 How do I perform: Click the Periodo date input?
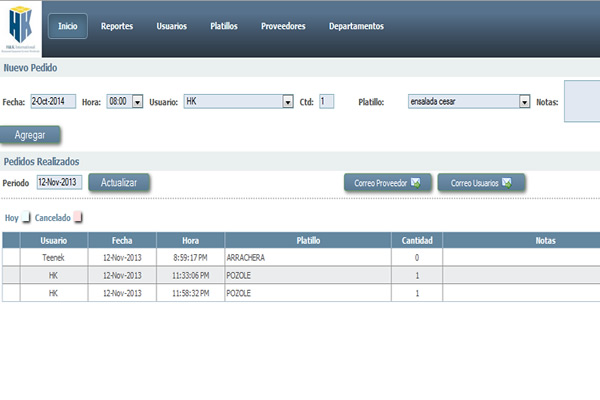click(58, 182)
